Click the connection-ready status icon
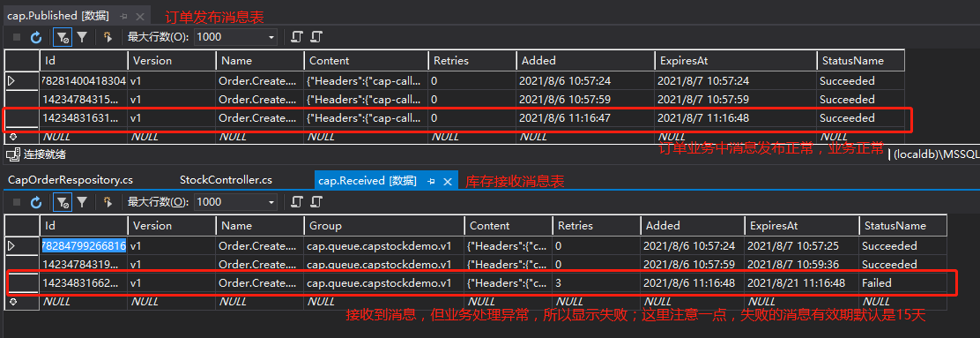Viewport: 980px width, 338px height. pyautogui.click(x=12, y=154)
